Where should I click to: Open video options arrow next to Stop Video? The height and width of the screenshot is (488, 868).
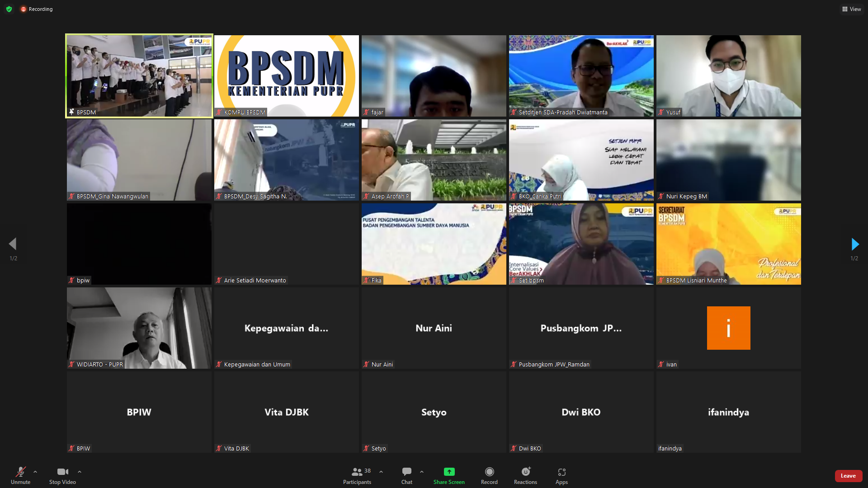[x=80, y=472]
